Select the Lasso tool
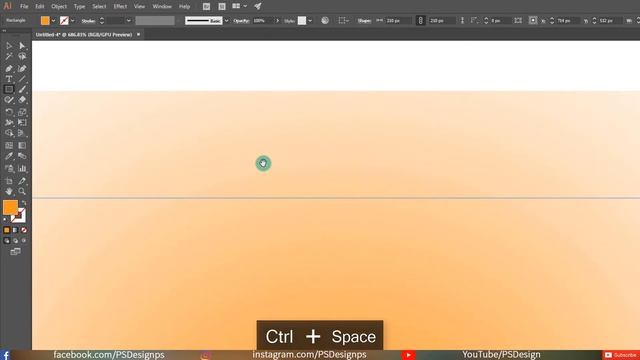 pyautogui.click(x=22, y=56)
